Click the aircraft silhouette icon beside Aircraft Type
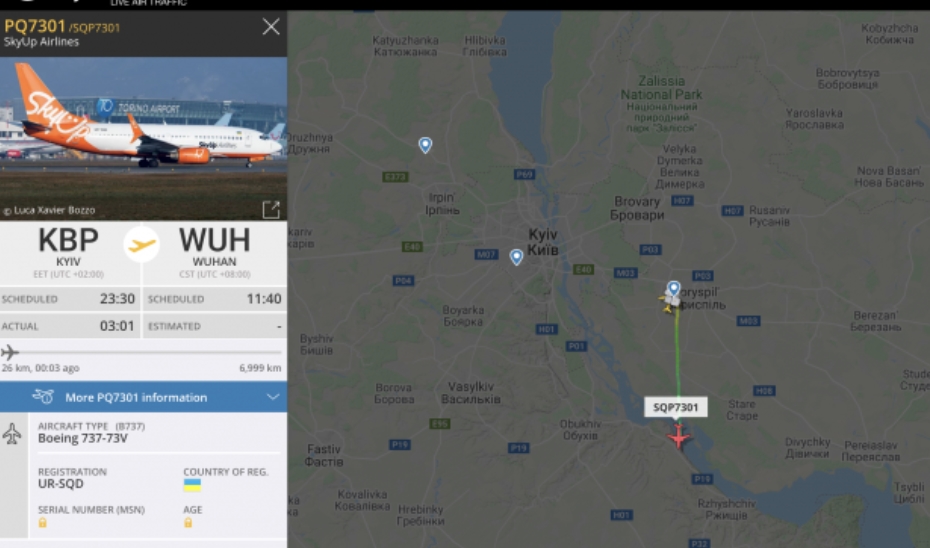930x548 pixels. (12, 434)
